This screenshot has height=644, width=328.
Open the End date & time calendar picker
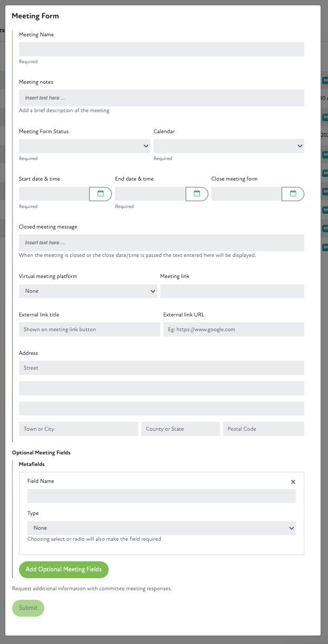click(197, 194)
